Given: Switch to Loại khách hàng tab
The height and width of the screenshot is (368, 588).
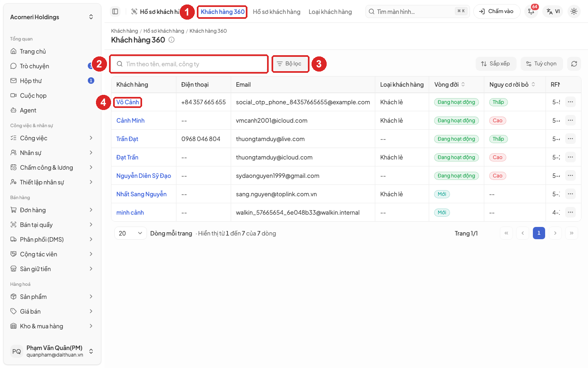Looking at the screenshot, I should [330, 12].
